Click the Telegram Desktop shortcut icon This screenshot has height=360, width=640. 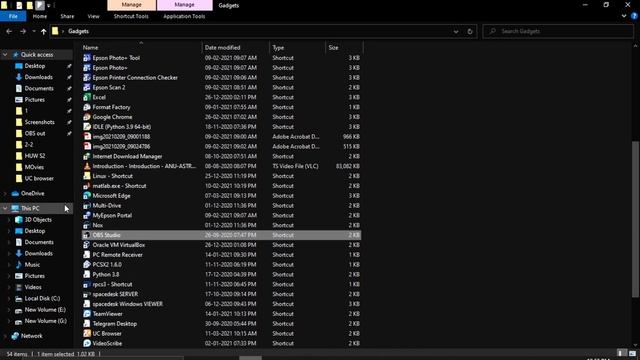87,324
